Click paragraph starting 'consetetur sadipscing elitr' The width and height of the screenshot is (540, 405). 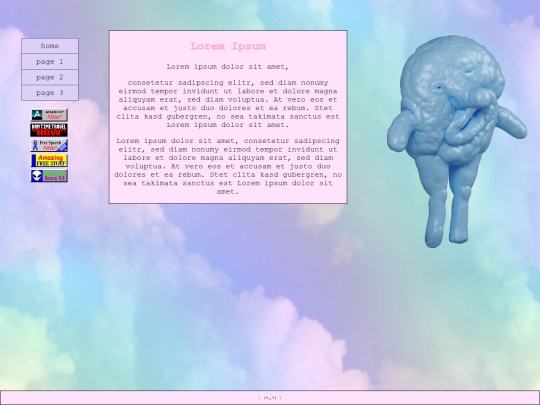(228, 104)
